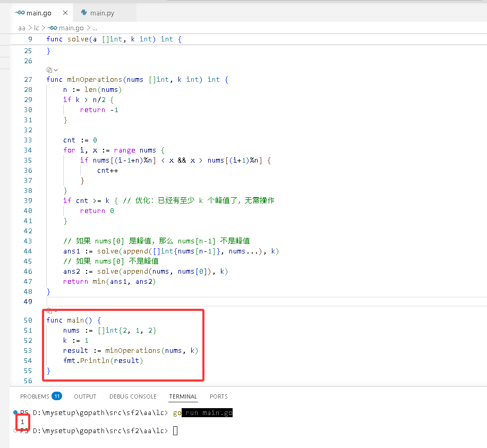
Task: Open the PROBLEMS panel tab
Action: pos(35,396)
